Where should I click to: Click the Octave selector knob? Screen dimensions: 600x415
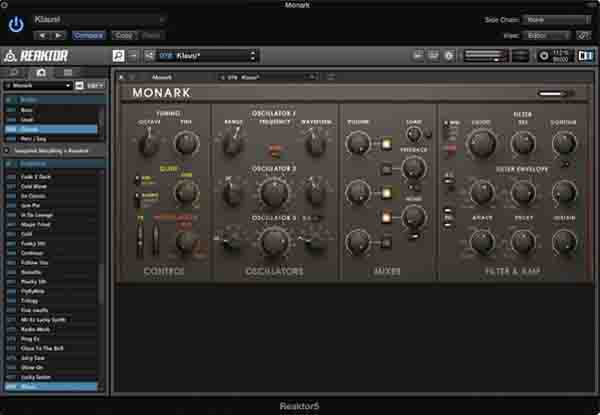pos(149,143)
